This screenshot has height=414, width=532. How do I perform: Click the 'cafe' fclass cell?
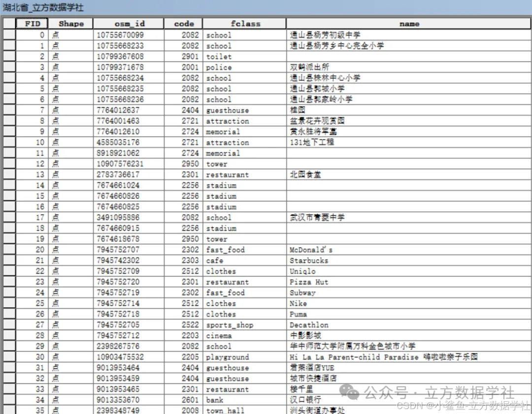tap(245, 260)
